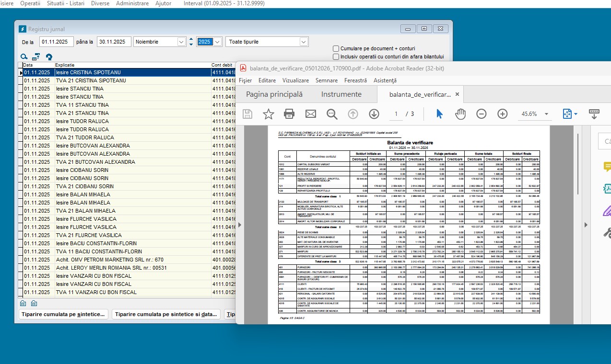Click the zoom in plus icon
The width and height of the screenshot is (611, 364).
(502, 114)
